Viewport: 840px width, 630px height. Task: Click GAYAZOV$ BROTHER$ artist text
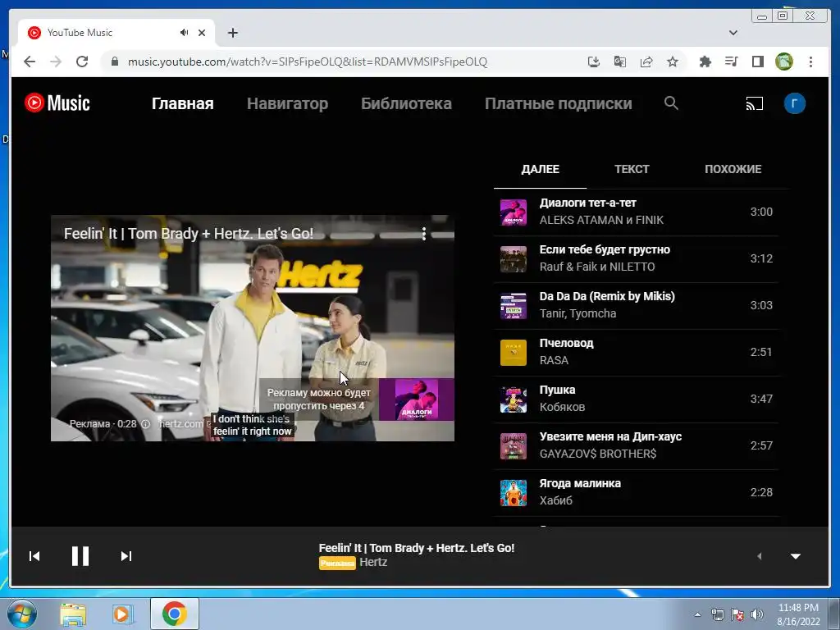(x=598, y=454)
